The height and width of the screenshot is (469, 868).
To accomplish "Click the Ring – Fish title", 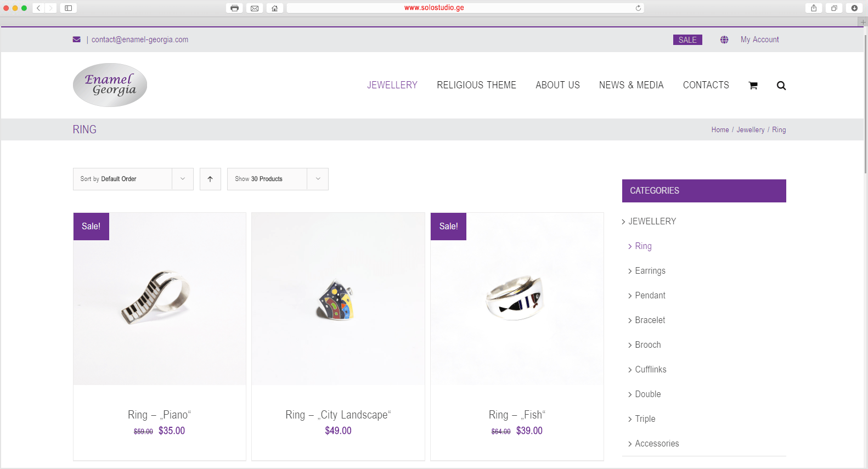I will coord(517,415).
